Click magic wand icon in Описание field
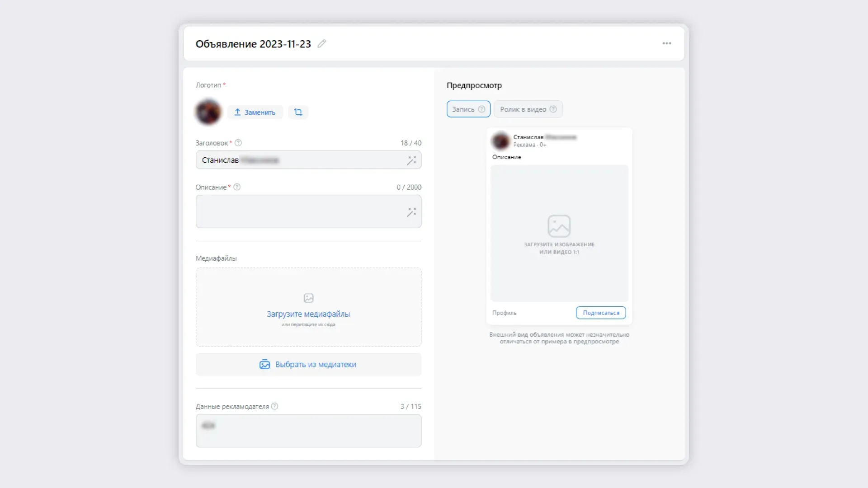The width and height of the screenshot is (868, 488). tap(411, 212)
